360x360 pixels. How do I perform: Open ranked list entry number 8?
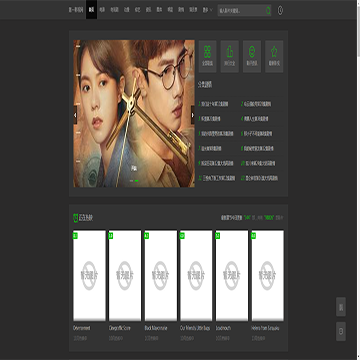click(x=258, y=148)
